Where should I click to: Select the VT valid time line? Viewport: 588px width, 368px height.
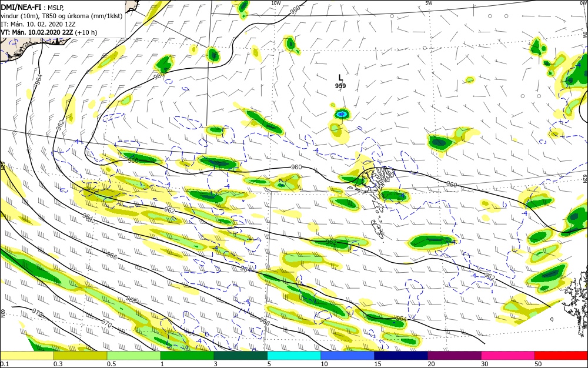(x=49, y=32)
